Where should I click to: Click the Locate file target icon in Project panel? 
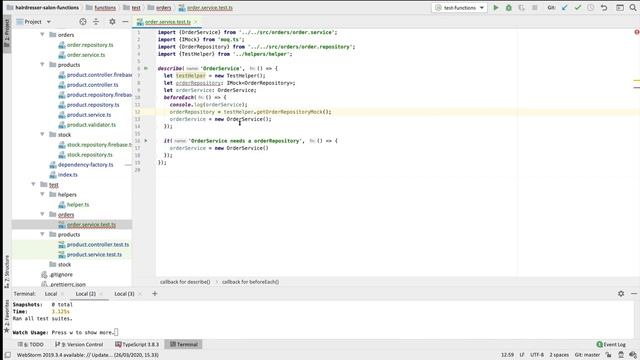click(x=83, y=22)
